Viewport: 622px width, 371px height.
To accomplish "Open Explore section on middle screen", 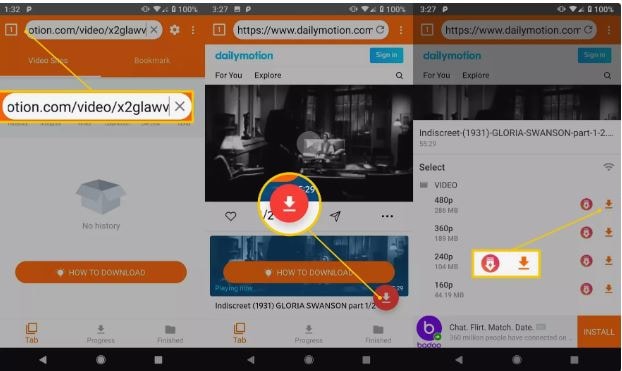I will (268, 75).
